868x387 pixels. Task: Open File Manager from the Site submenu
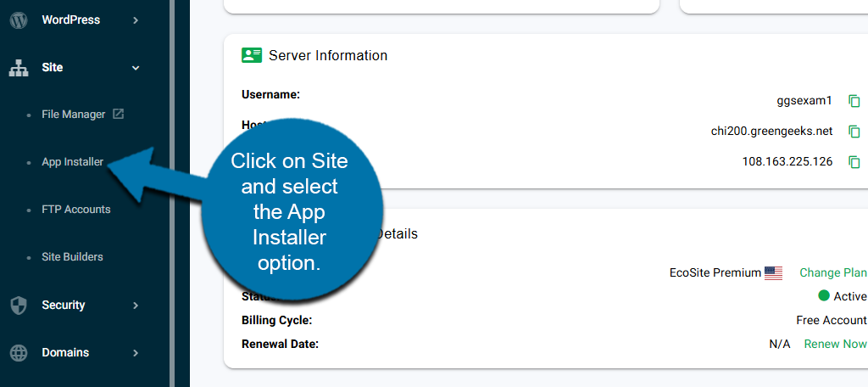[73, 115]
